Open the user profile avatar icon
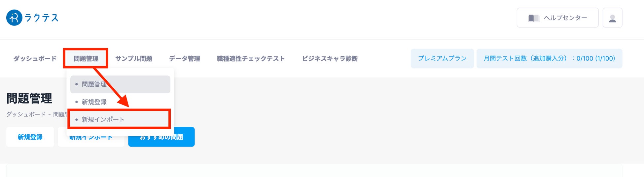Image resolution: width=644 pixels, height=177 pixels. (612, 18)
